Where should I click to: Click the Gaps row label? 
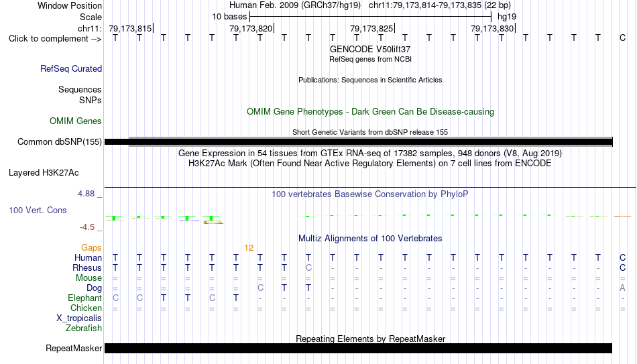pos(91,248)
